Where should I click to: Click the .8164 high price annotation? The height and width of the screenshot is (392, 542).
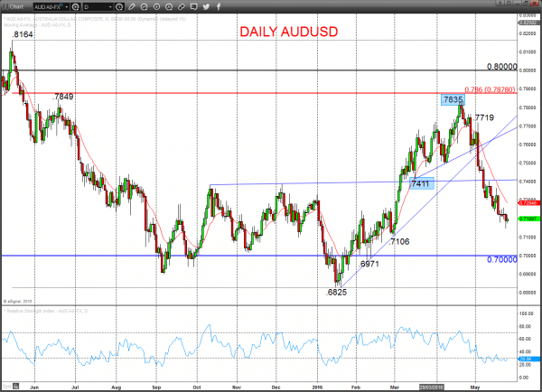click(23, 34)
